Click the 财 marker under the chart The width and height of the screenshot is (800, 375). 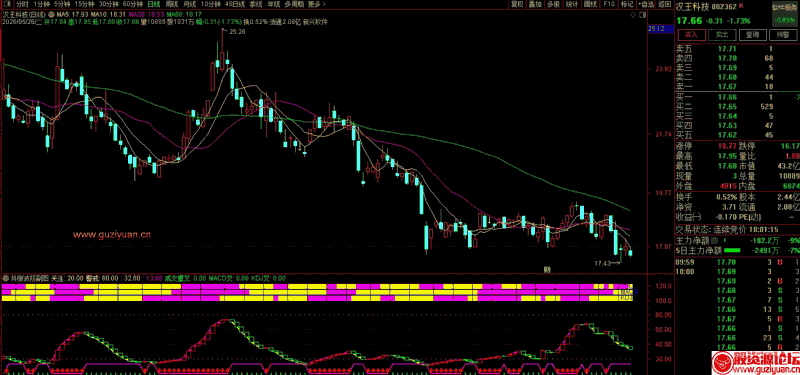coord(546,270)
